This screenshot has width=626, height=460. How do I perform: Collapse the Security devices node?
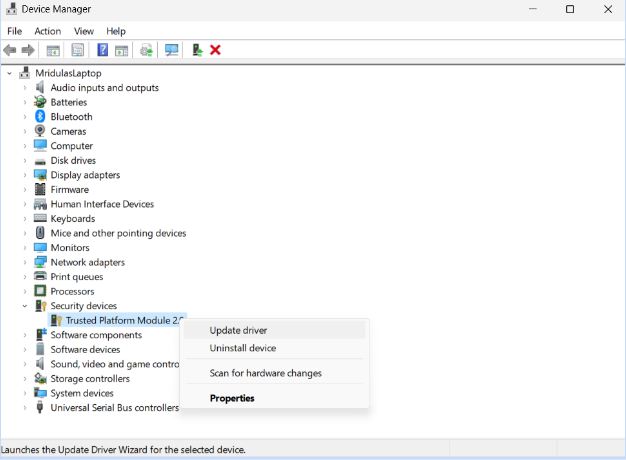pyautogui.click(x=25, y=306)
